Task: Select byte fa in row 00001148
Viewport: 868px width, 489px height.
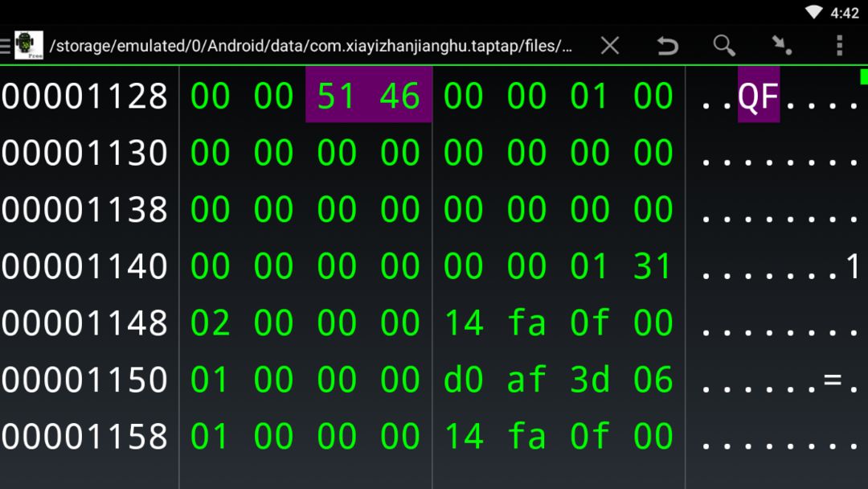Action: coord(526,323)
